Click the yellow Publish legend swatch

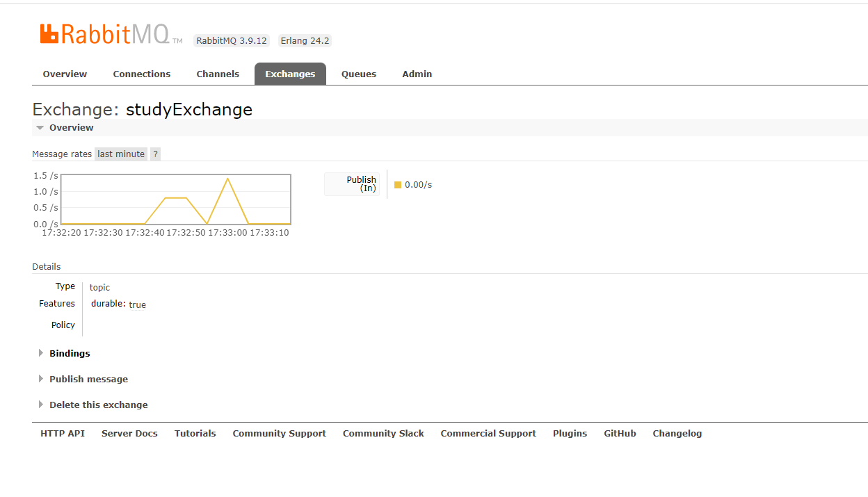point(398,185)
